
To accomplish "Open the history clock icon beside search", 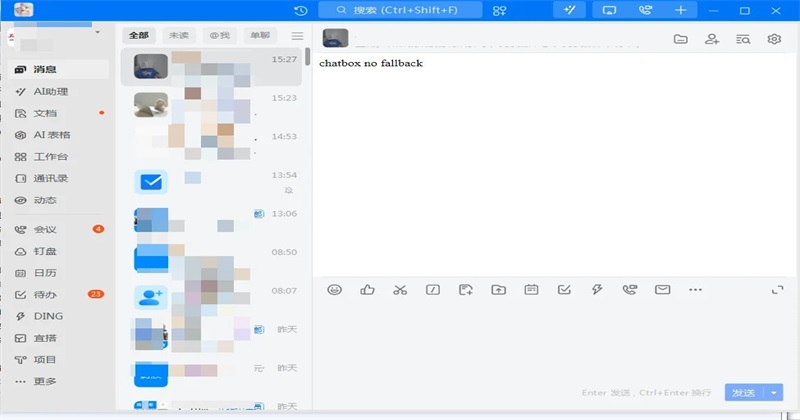I will pyautogui.click(x=301, y=10).
